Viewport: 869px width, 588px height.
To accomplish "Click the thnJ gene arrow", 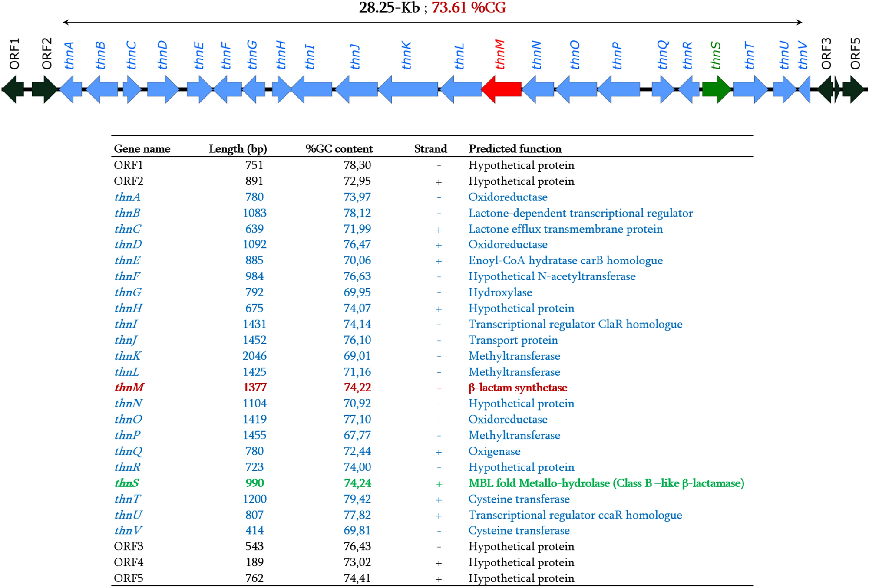I will (357, 89).
